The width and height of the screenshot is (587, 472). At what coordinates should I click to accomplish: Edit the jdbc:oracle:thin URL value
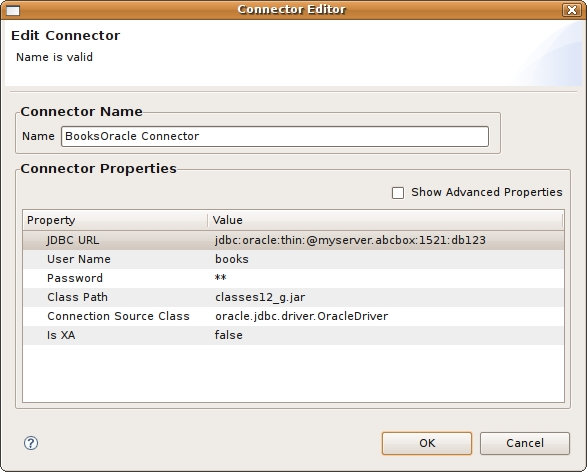350,240
